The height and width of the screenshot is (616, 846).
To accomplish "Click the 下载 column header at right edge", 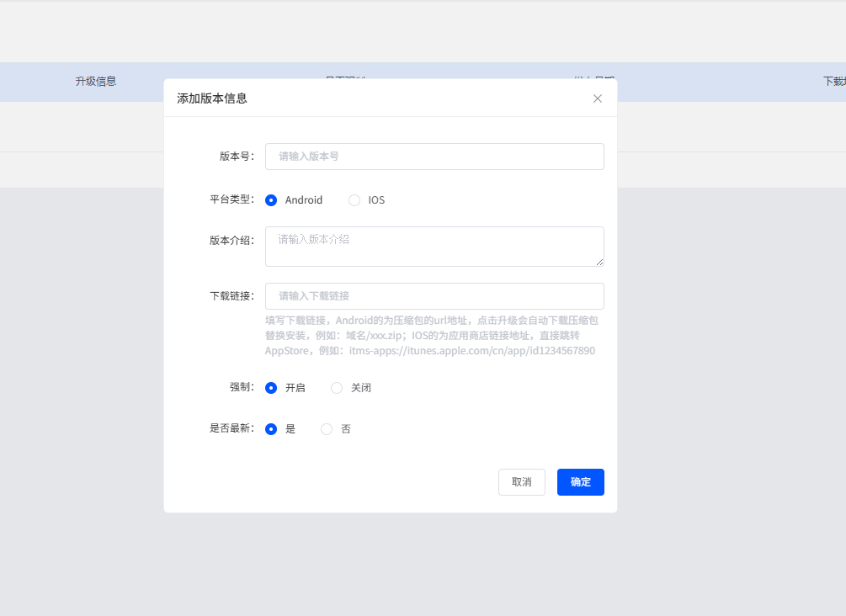I will 833,82.
